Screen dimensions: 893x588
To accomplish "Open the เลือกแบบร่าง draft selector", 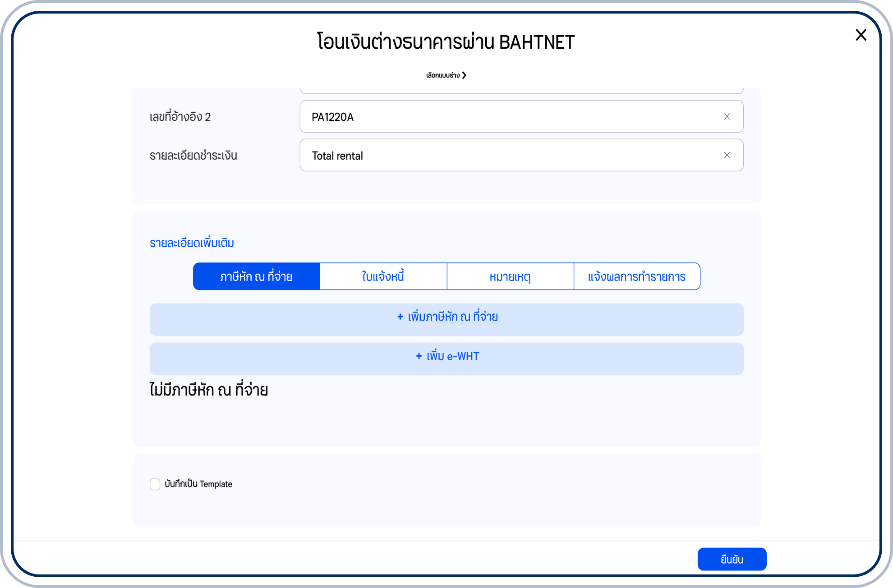I will click(x=443, y=75).
